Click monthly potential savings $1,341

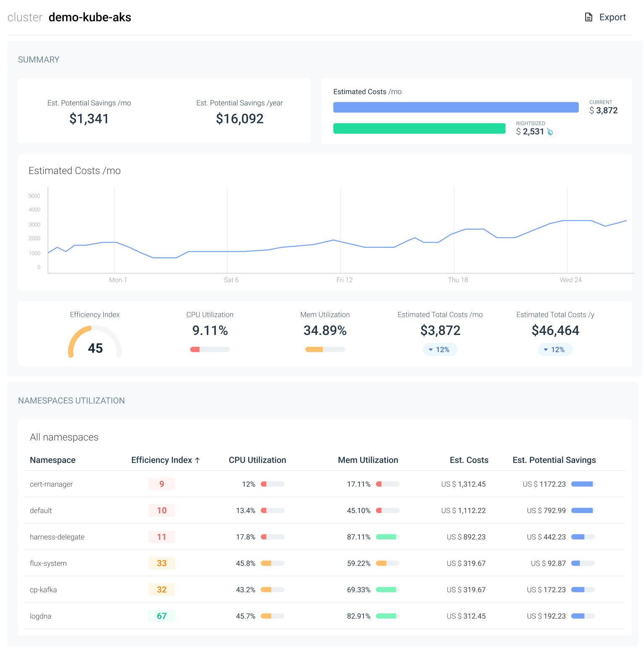[x=89, y=119]
